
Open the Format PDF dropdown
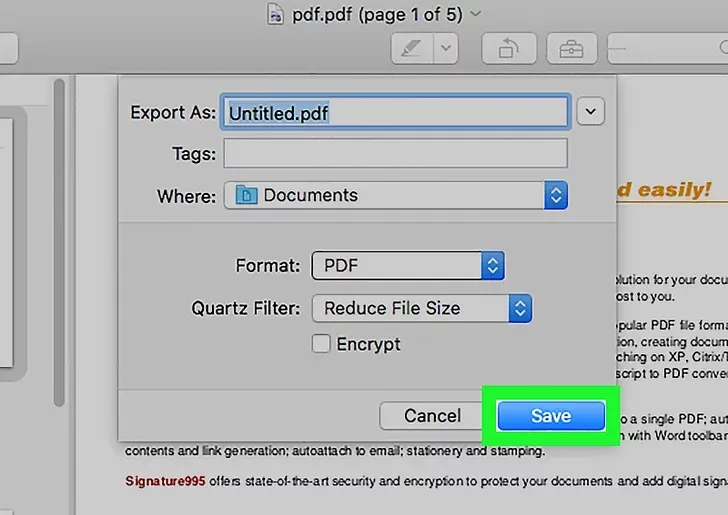[x=408, y=266]
